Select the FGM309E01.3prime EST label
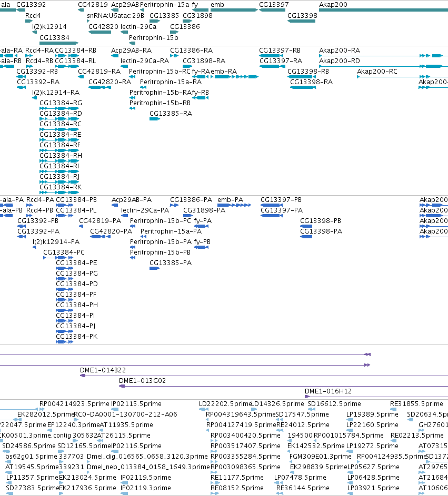This screenshot has height=496, width=448. (321, 456)
